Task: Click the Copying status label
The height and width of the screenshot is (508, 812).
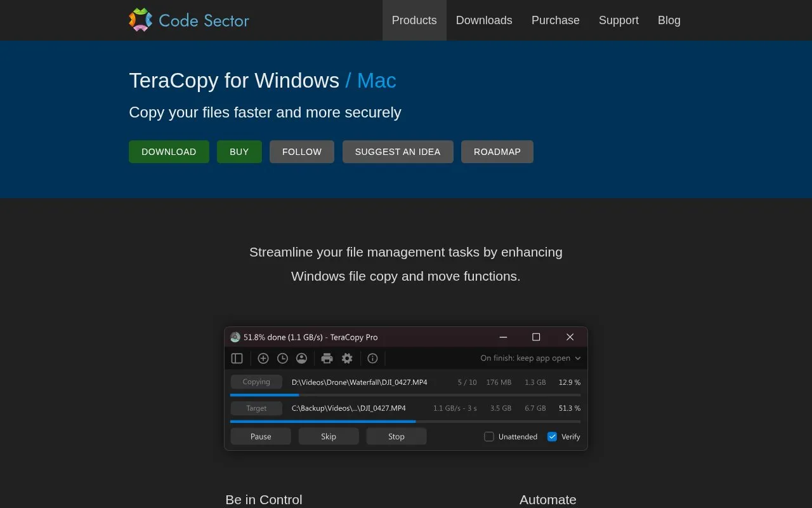Action: click(x=256, y=382)
